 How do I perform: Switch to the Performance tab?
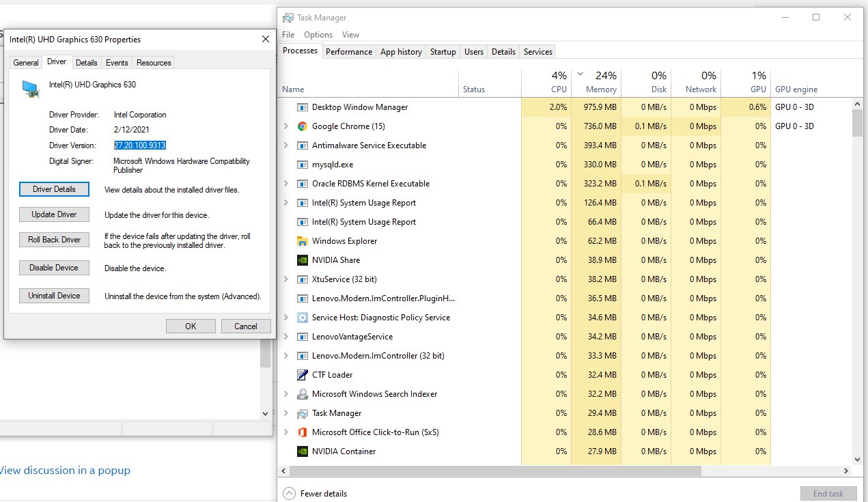coord(349,52)
